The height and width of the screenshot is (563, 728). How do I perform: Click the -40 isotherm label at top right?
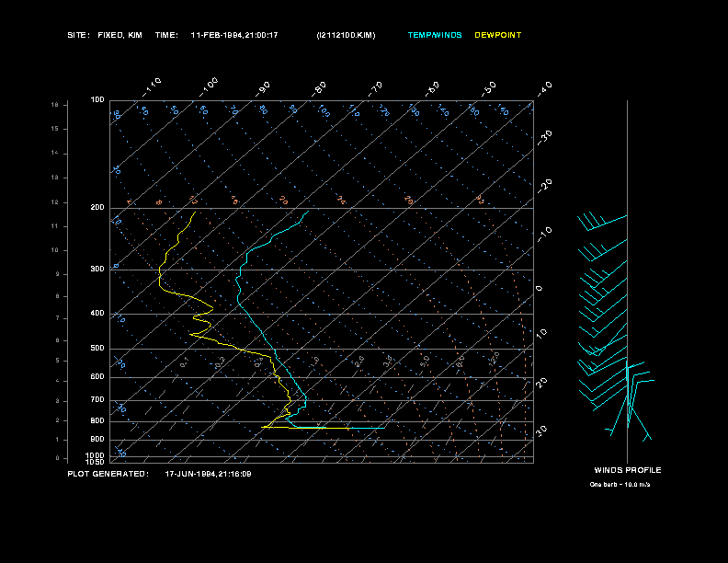click(544, 89)
